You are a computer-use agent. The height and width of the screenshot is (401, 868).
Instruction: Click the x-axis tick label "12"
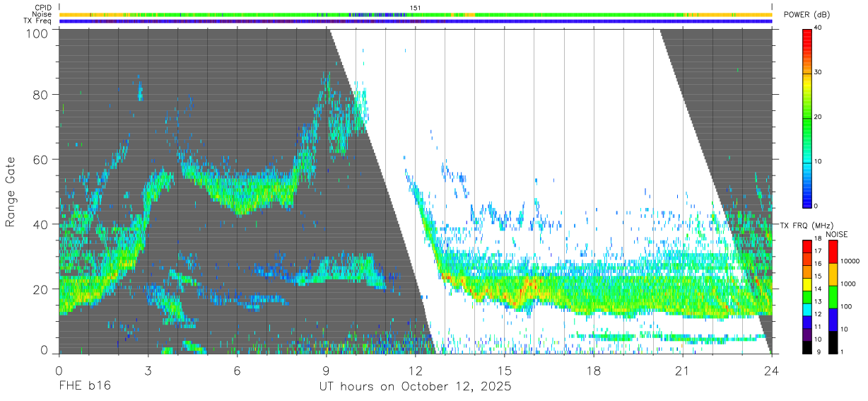[415, 370]
